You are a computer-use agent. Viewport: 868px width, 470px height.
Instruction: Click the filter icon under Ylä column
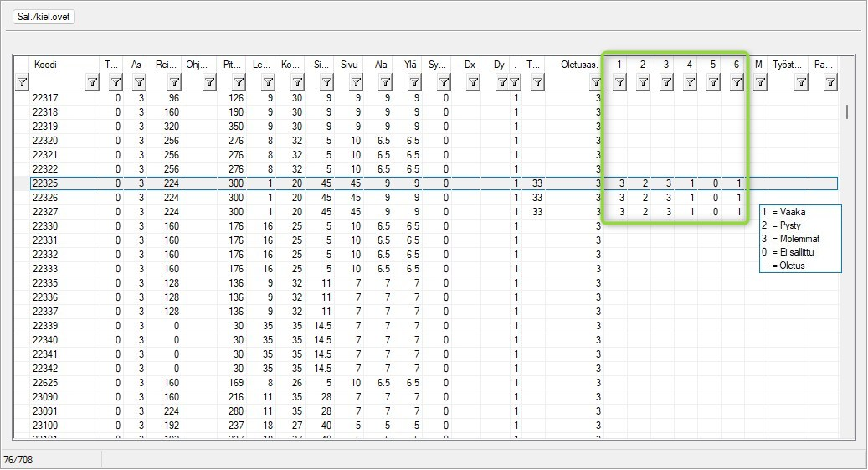(414, 83)
